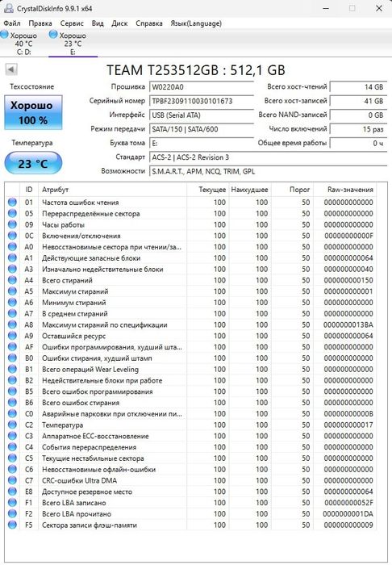The height and width of the screenshot is (565, 392).
Task: Click status circle for Сектора записи флэш-памяти
Action: click(12, 525)
